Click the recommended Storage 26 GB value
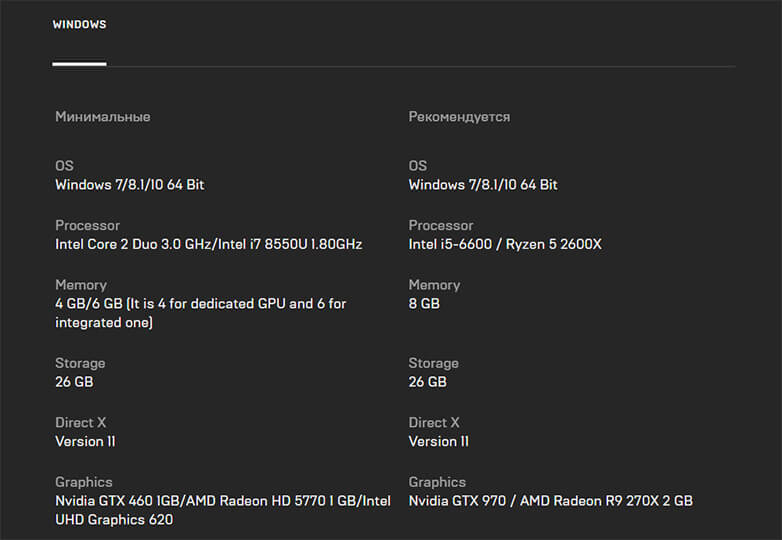Image resolution: width=782 pixels, height=540 pixels. [427, 382]
